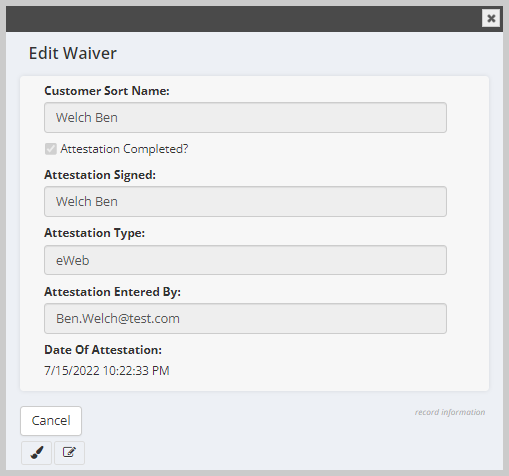Viewport: 509px width, 476px height.
Task: Click the dark dialog title bar
Action: click(x=243, y=19)
